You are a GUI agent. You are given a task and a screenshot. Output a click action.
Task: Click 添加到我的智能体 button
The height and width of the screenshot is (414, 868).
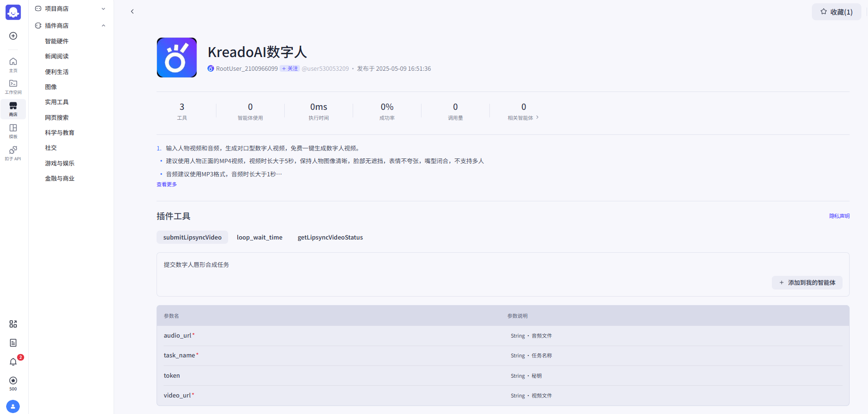pos(807,282)
